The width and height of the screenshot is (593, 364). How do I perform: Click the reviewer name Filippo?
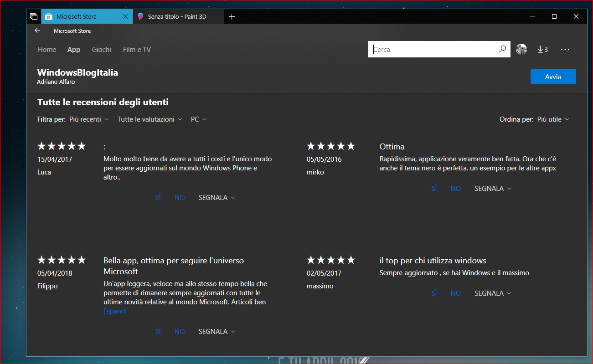pyautogui.click(x=47, y=286)
